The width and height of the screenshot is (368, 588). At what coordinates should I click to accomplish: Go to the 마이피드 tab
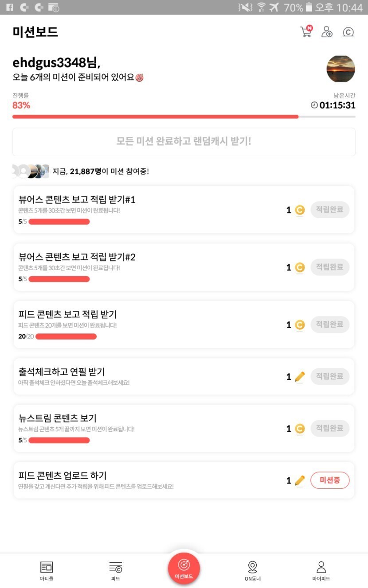coord(321,570)
